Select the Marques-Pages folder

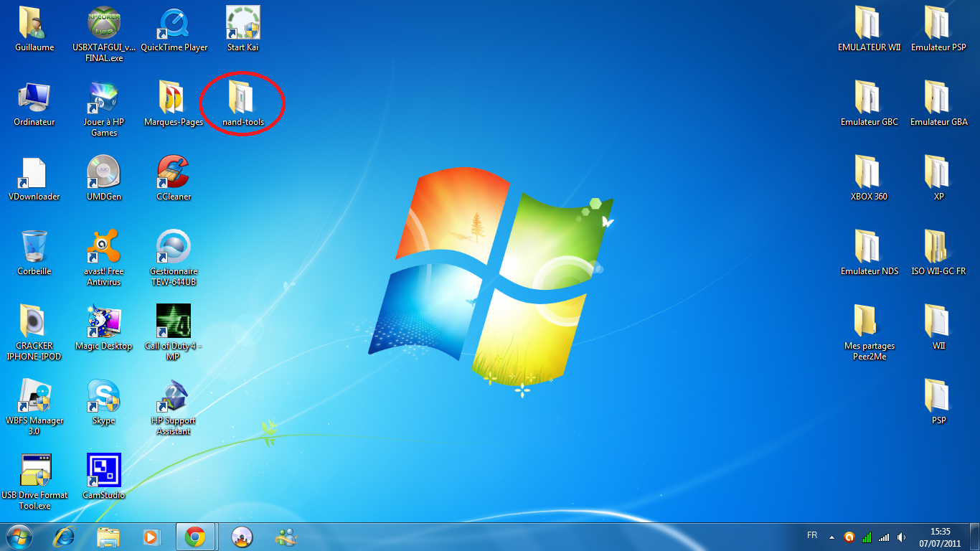(174, 104)
